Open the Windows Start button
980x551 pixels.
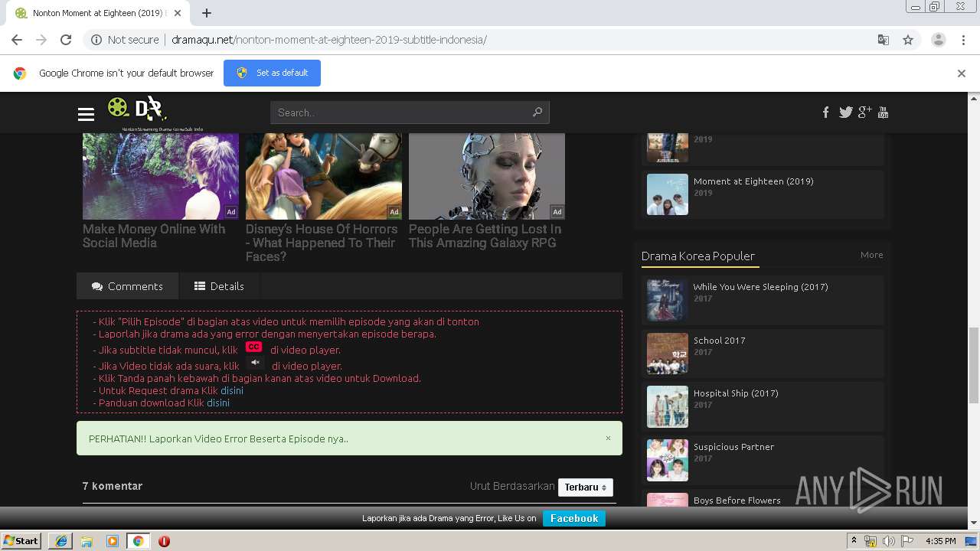(x=21, y=541)
